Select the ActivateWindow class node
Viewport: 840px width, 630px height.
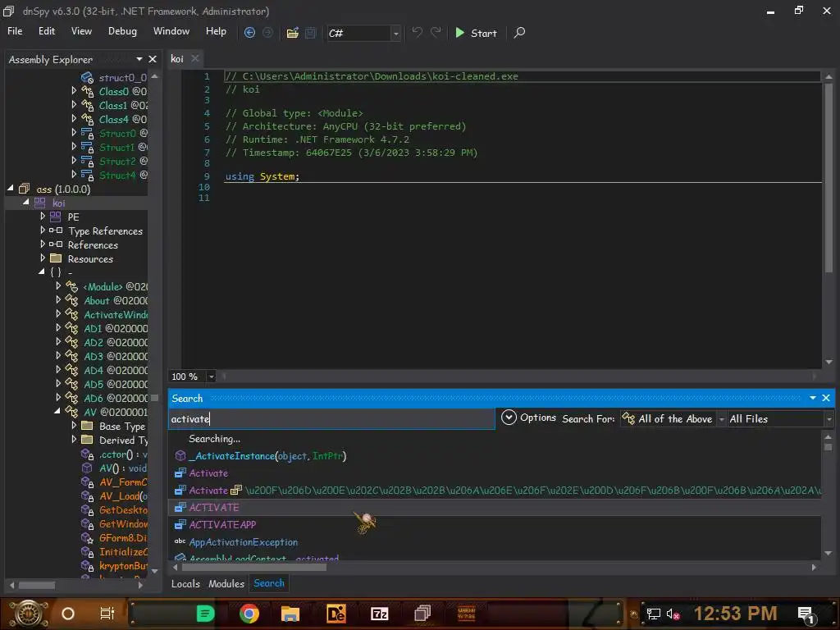click(x=115, y=314)
